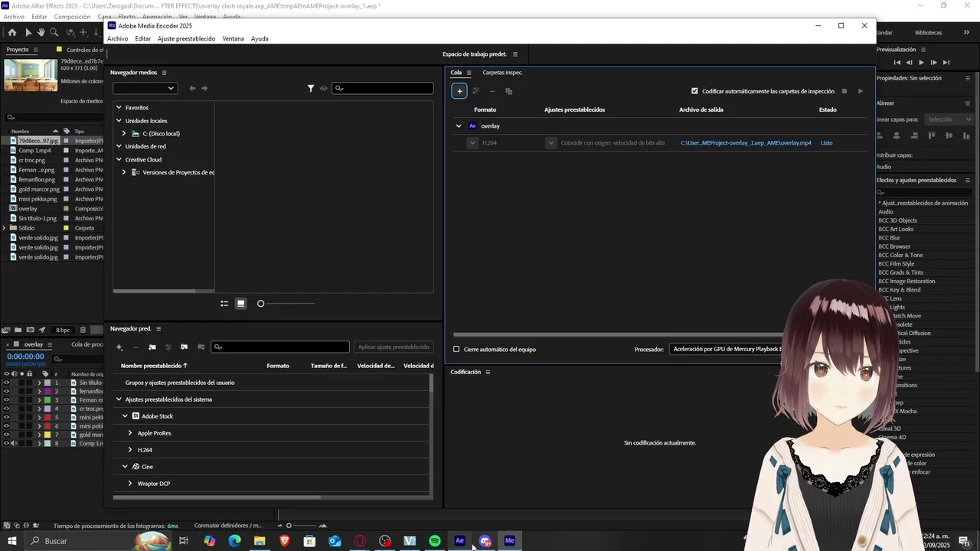980x551 pixels.
Task: Open Media Encoder Editar menu
Action: 143,38
